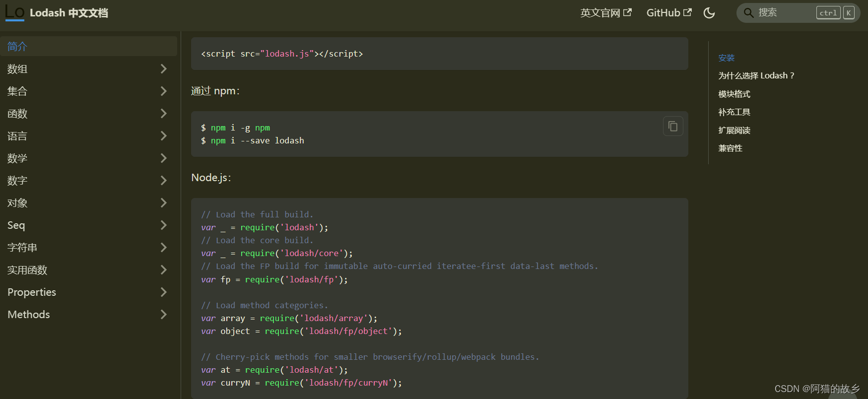The width and height of the screenshot is (868, 399).
Task: Jump to 模块格式 section
Action: 734,94
